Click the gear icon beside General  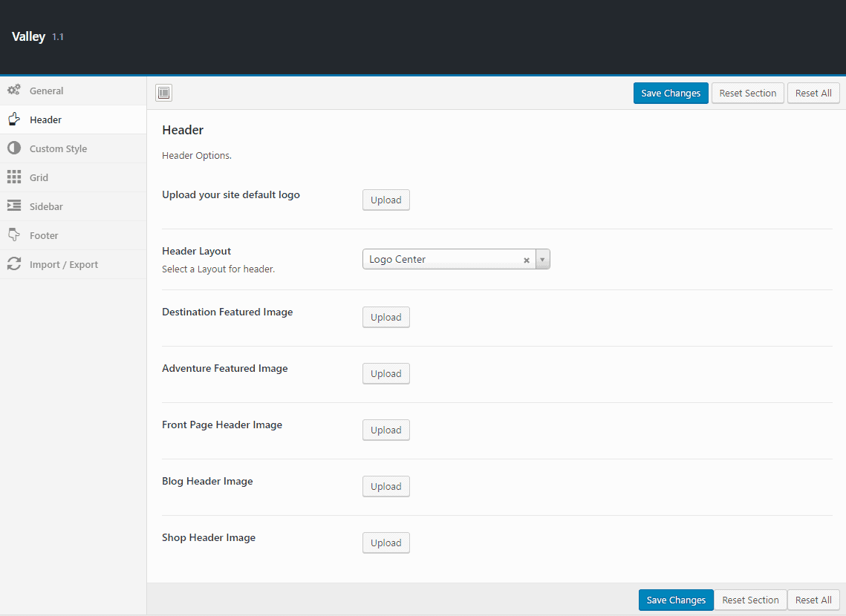point(14,90)
